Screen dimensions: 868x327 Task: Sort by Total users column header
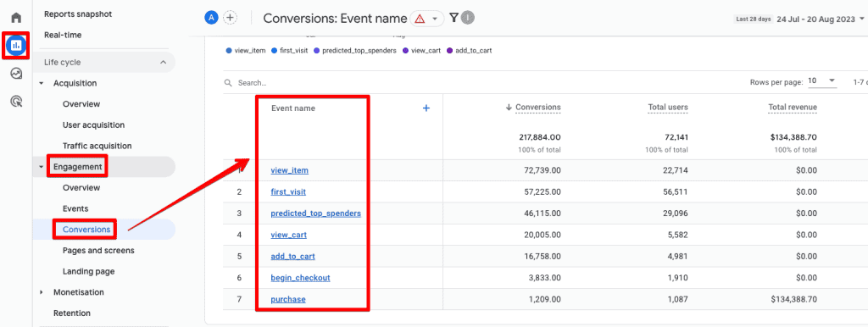[668, 108]
